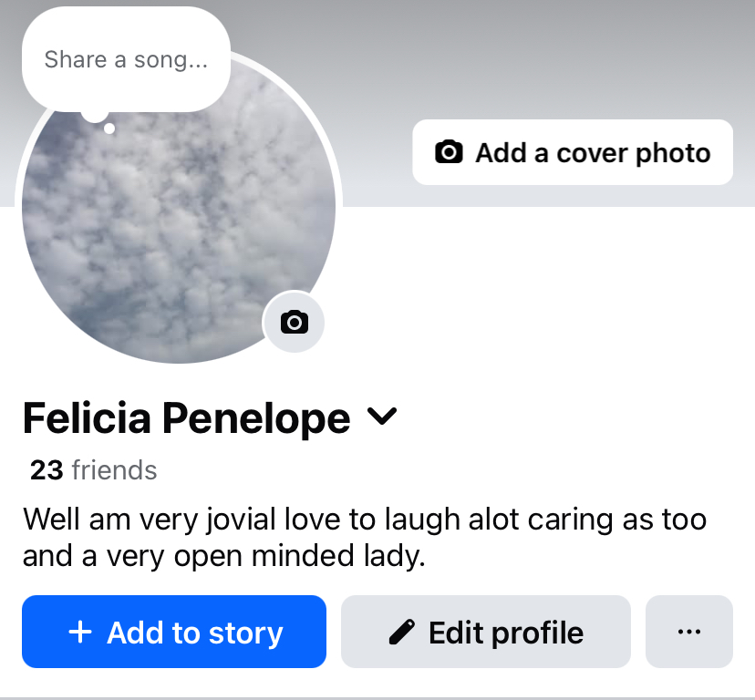Open the three-dots more options button
This screenshot has height=700, width=755.
point(689,632)
